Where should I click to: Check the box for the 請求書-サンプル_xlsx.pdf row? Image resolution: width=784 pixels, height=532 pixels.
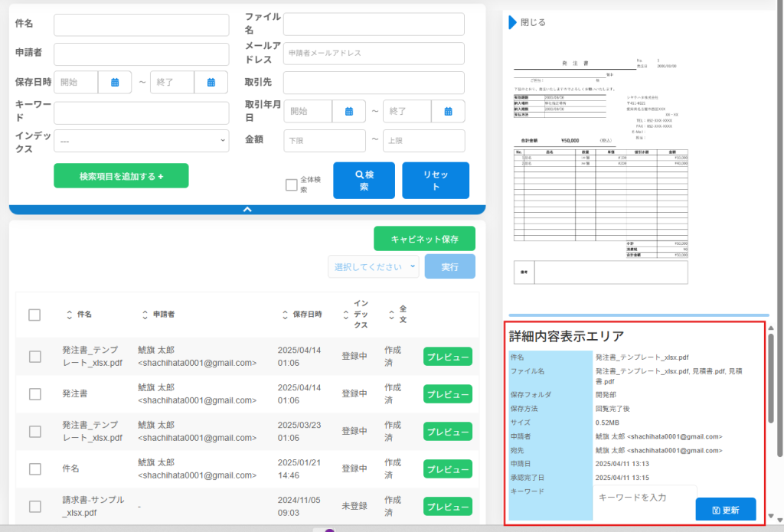pyautogui.click(x=34, y=506)
